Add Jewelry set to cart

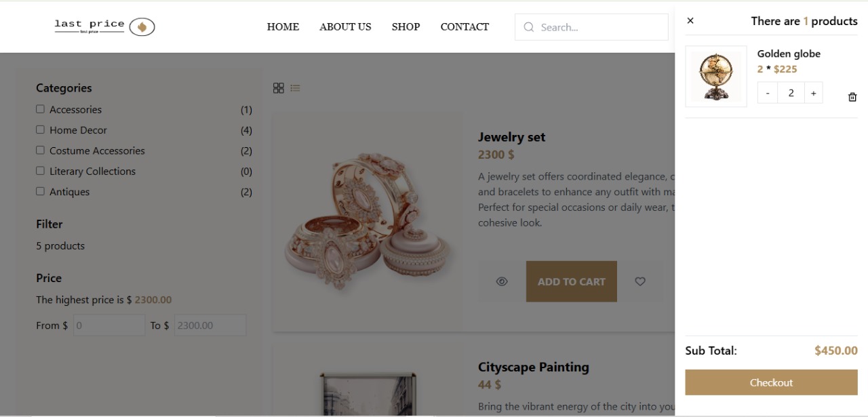click(571, 281)
